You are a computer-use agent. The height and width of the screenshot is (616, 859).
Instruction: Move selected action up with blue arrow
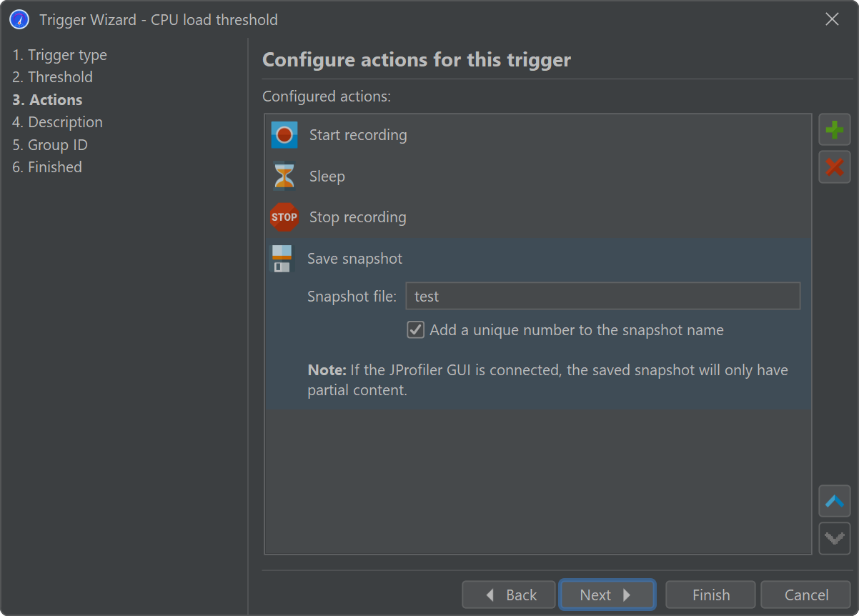point(834,501)
